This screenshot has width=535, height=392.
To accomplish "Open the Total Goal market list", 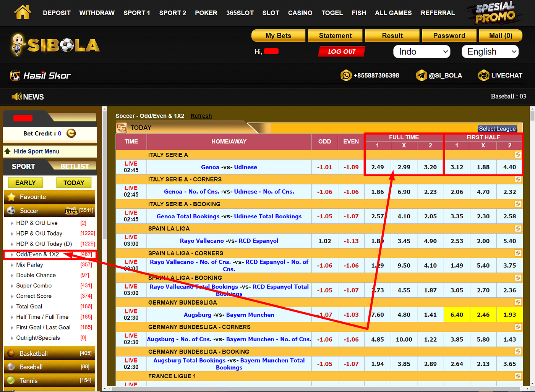I will [x=29, y=307].
